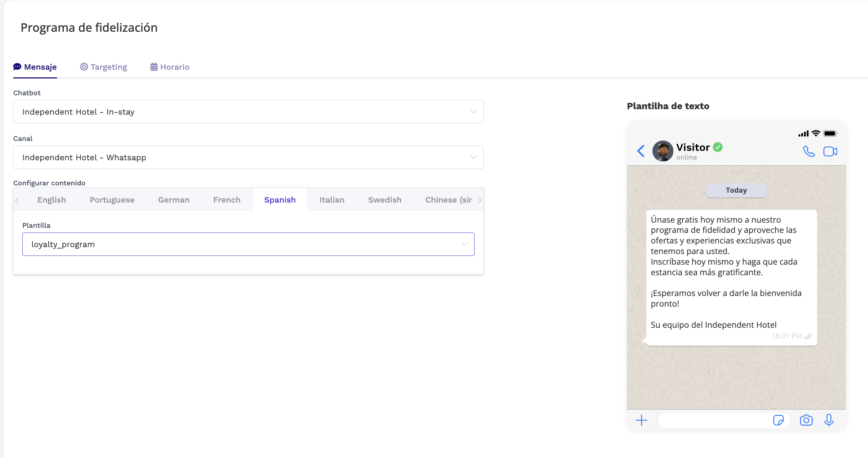Click the Configurar contenido label
The width and height of the screenshot is (868, 457).
pos(49,183)
